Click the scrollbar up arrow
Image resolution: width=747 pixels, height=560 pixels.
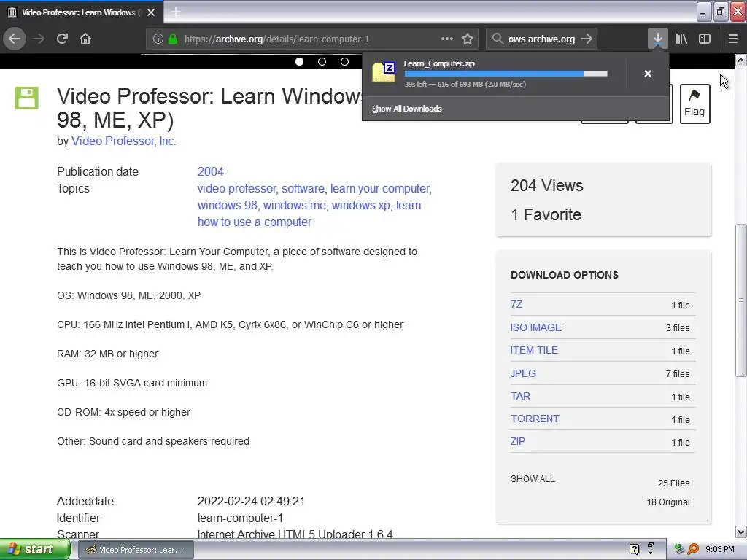pos(741,60)
